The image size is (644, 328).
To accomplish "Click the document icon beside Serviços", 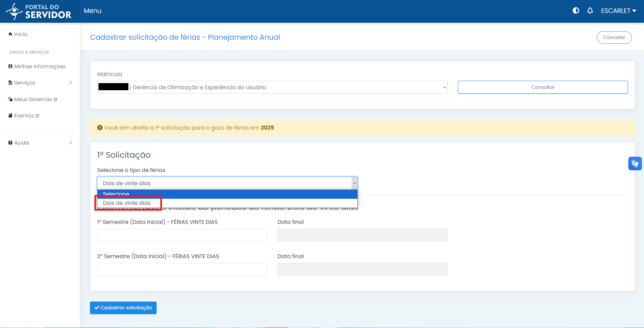I will (x=10, y=83).
